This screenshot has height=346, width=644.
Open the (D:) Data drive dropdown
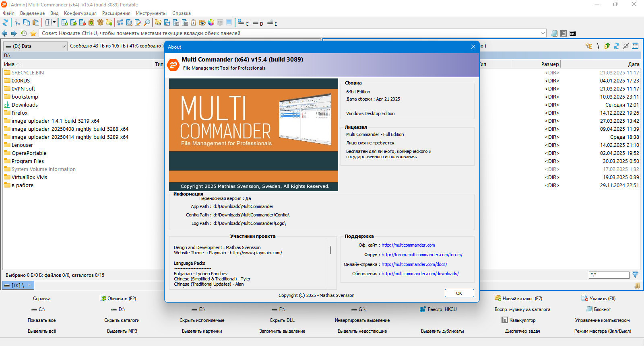[x=35, y=46]
